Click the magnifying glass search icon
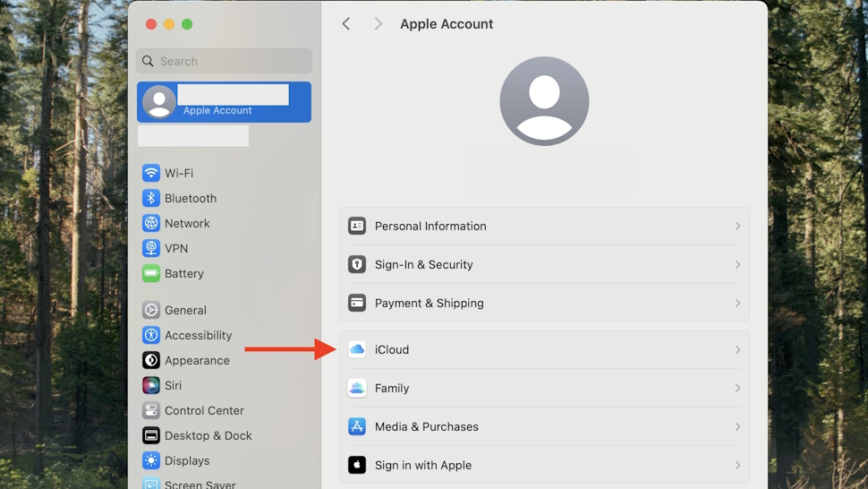Viewport: 868px width, 489px height. [148, 61]
